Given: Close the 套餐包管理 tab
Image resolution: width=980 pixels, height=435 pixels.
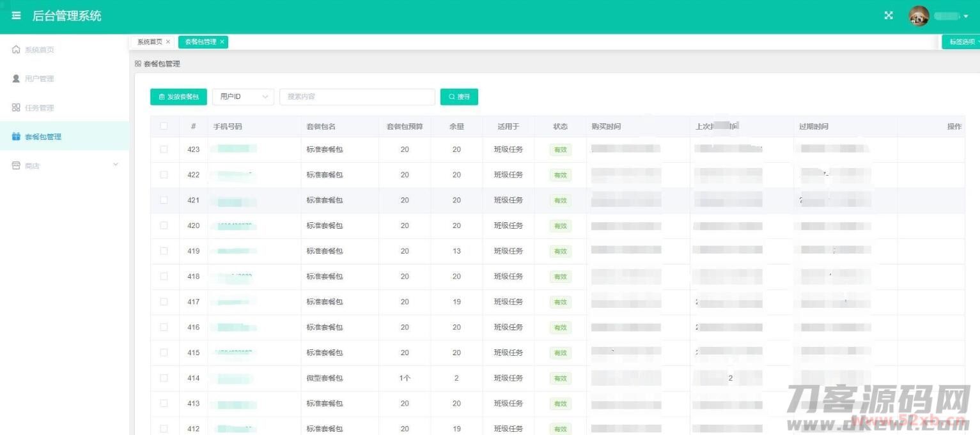Looking at the screenshot, I should click(222, 42).
